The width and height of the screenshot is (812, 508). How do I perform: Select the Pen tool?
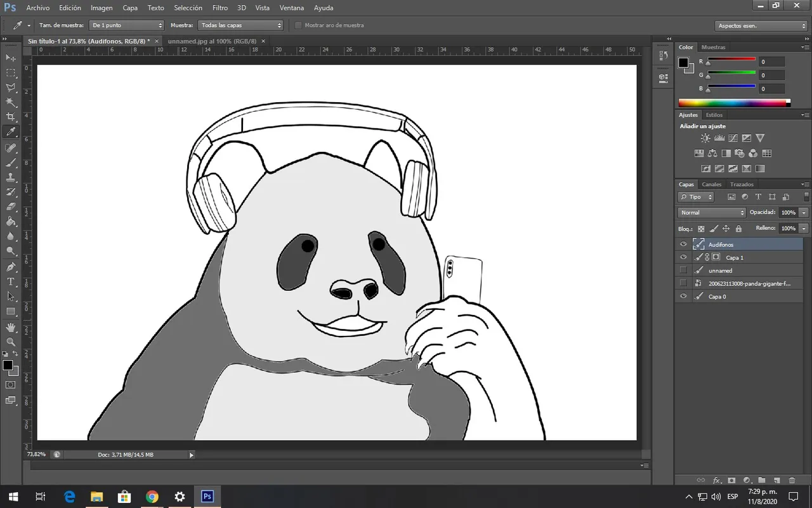click(11, 267)
